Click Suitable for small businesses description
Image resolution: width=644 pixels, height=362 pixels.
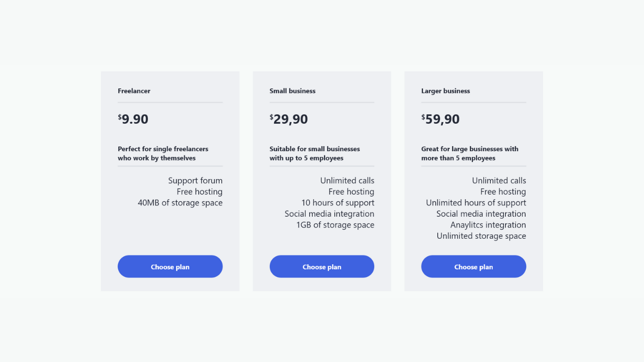pyautogui.click(x=315, y=153)
